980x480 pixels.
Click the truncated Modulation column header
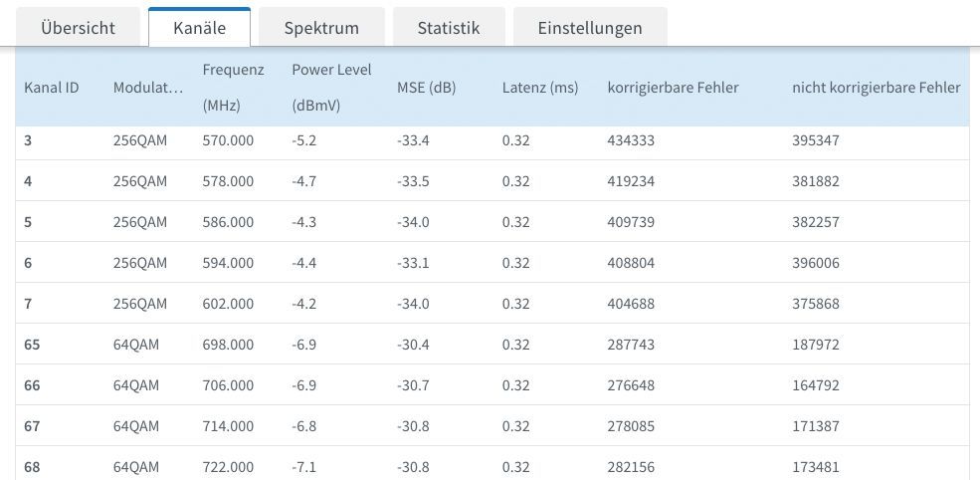click(x=148, y=88)
